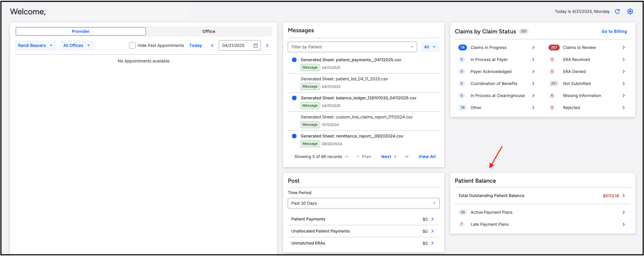Click Today to reset appointment date

point(196,45)
